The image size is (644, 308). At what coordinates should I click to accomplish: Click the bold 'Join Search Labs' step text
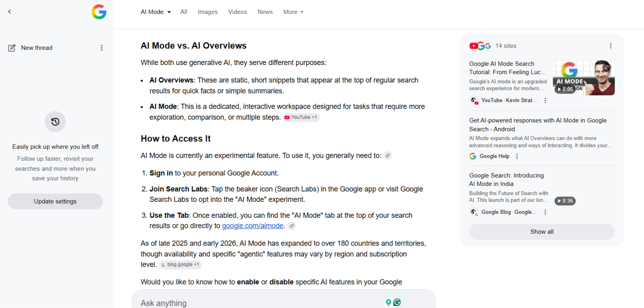(x=178, y=189)
